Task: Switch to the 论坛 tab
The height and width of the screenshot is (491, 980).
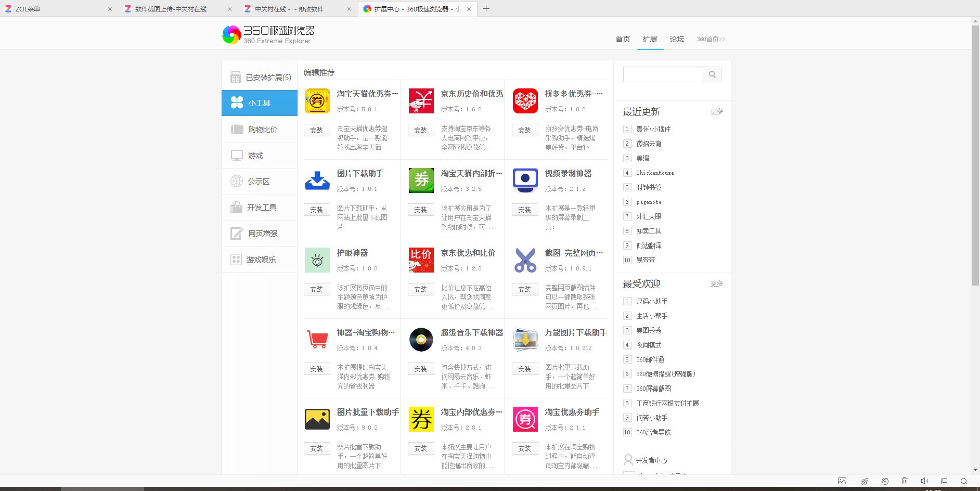Action: pyautogui.click(x=677, y=39)
